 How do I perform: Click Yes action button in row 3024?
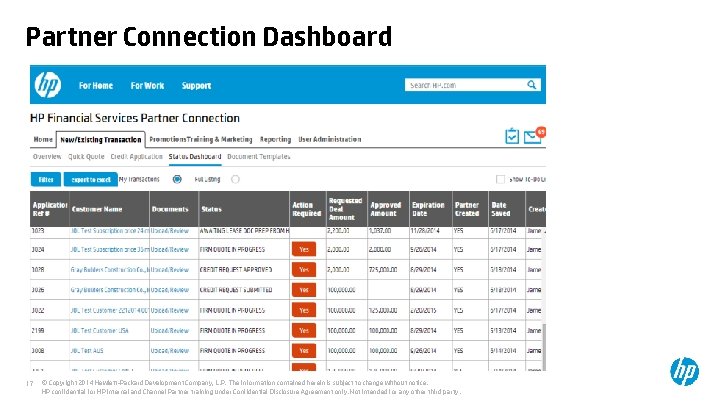304,249
